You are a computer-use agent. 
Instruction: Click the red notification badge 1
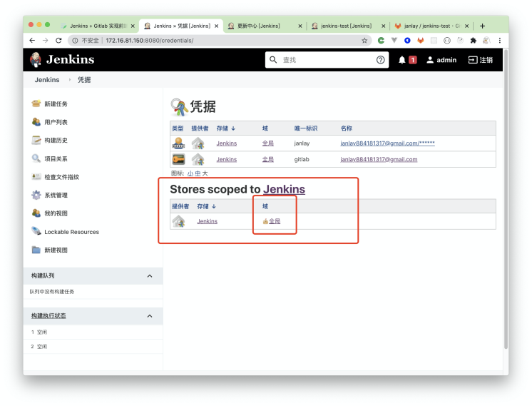point(413,60)
